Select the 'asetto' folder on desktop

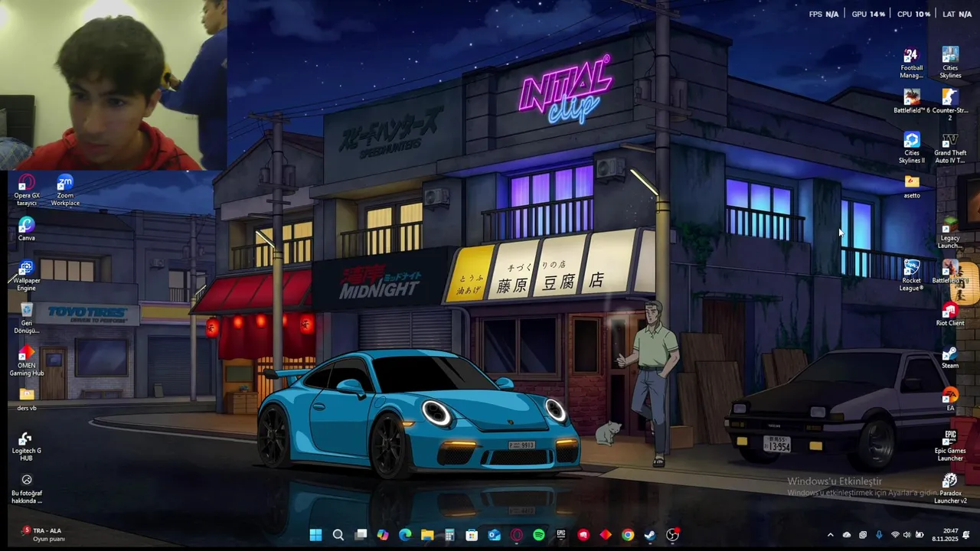911,187
